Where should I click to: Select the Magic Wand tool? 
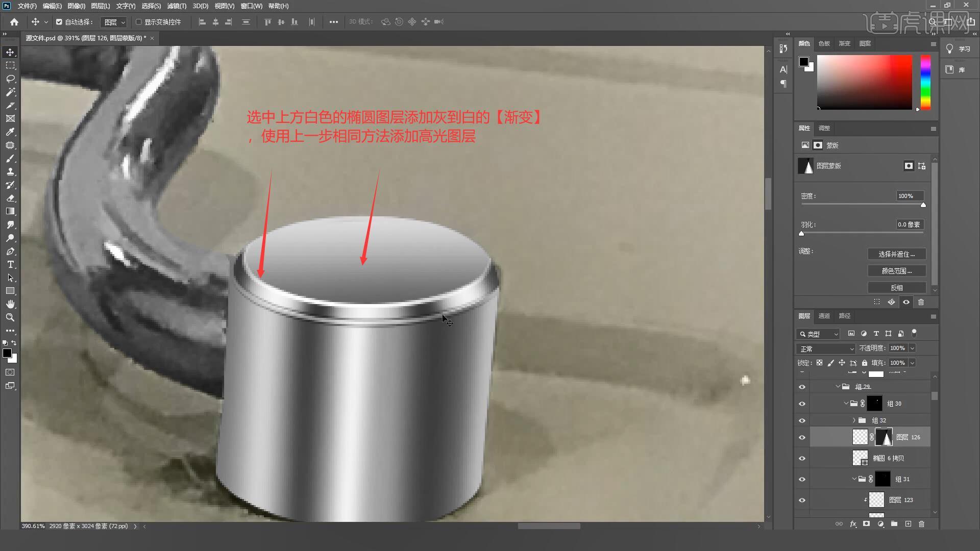click(x=10, y=92)
